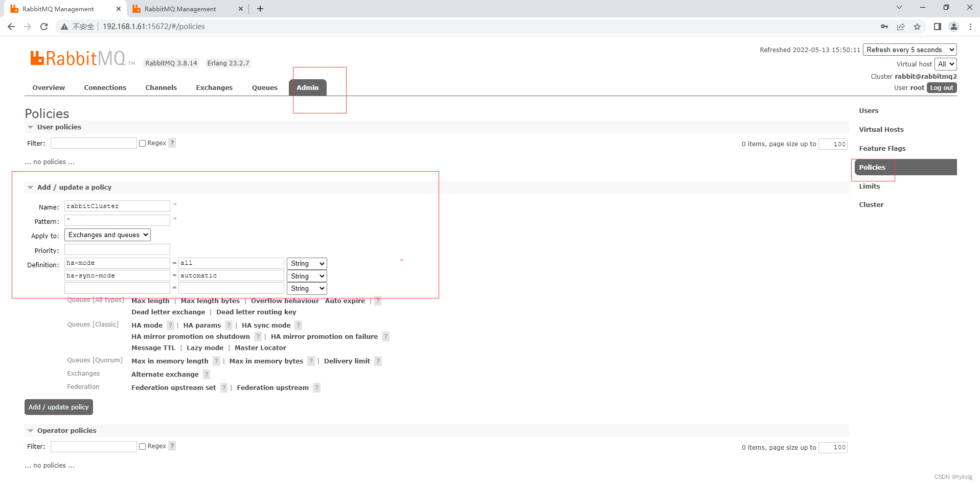
Task: Show help for Federation upstream set
Action: coord(224,387)
